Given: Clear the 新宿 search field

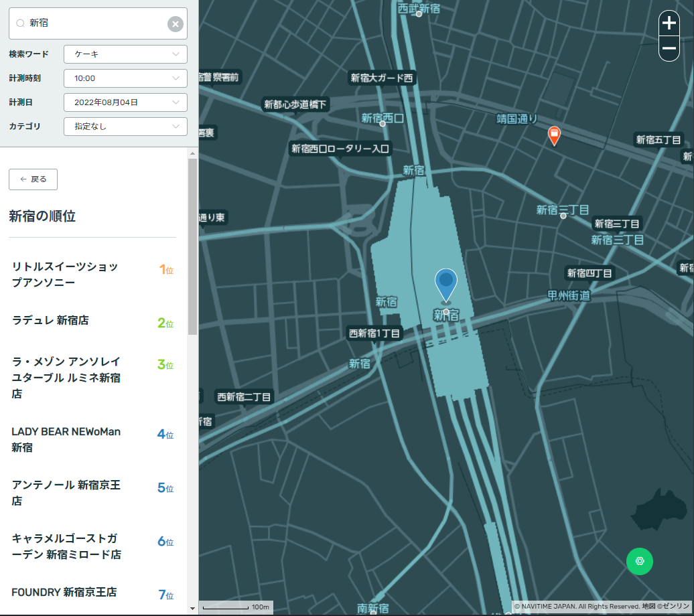Looking at the screenshot, I should [176, 24].
